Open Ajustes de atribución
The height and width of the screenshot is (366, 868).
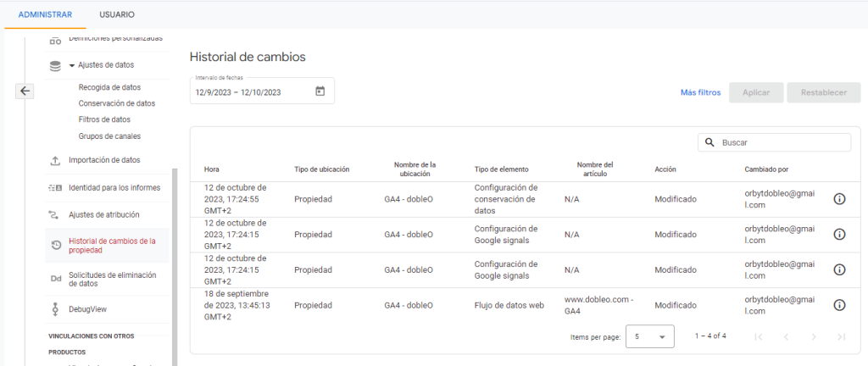[x=103, y=215]
